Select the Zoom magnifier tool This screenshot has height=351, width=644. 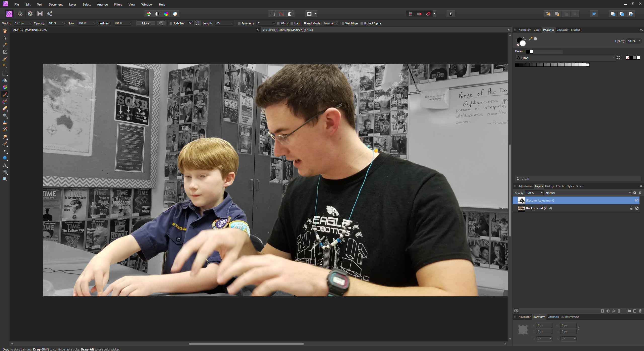[5, 179]
